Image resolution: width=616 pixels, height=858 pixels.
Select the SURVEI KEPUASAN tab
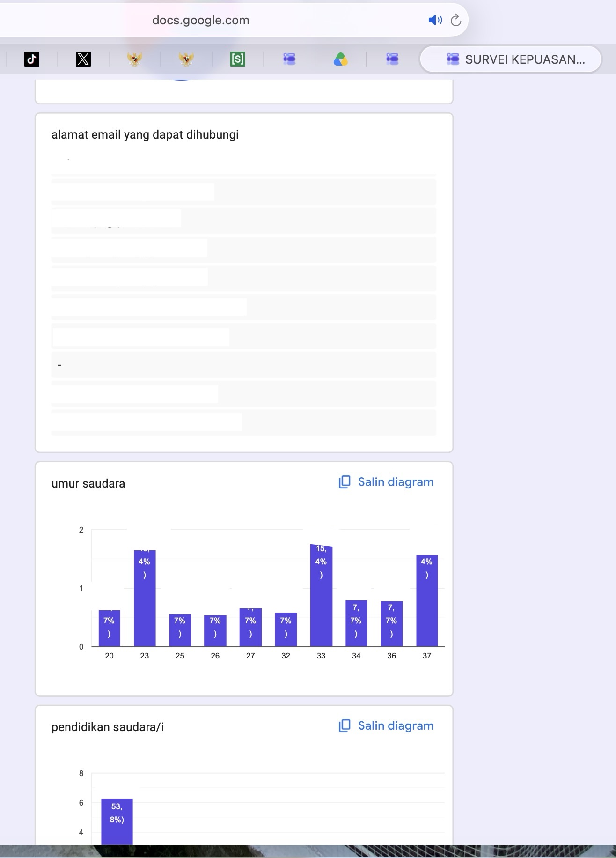pos(511,59)
